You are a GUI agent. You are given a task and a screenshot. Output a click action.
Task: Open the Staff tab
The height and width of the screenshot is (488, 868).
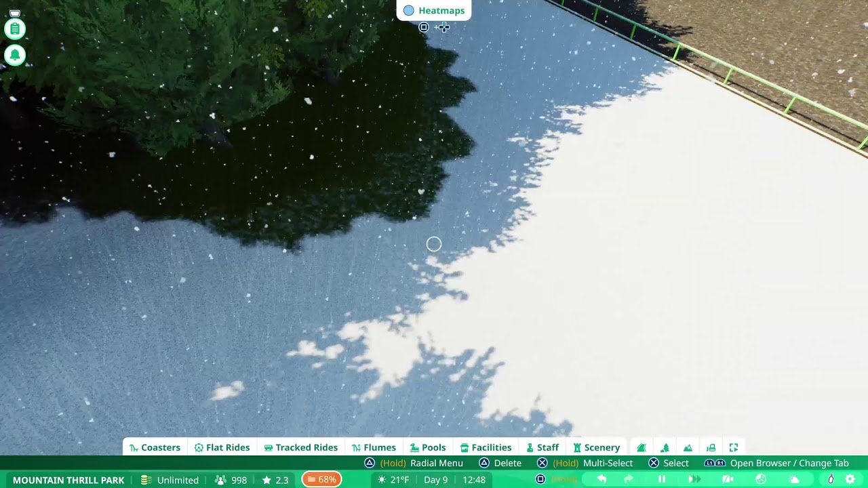pos(542,447)
